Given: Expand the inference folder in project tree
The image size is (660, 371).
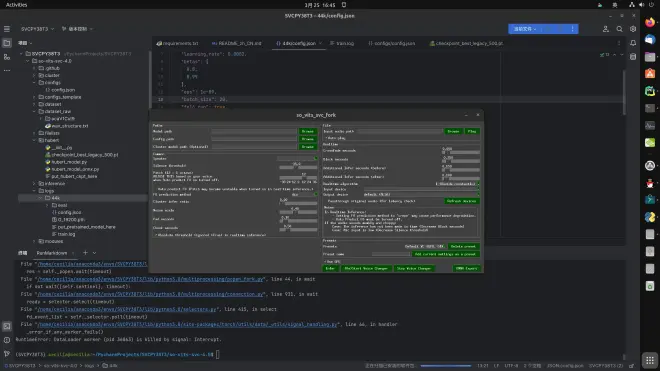Looking at the screenshot, I should click(x=35, y=184).
